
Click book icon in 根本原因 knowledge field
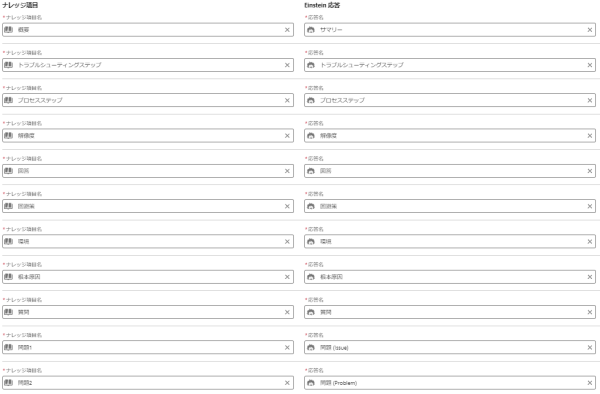(8, 277)
